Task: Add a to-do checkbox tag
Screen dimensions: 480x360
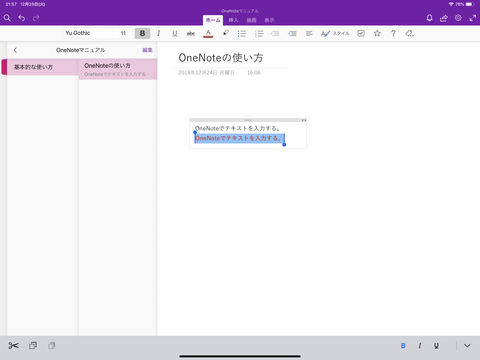Action: pyautogui.click(x=361, y=33)
